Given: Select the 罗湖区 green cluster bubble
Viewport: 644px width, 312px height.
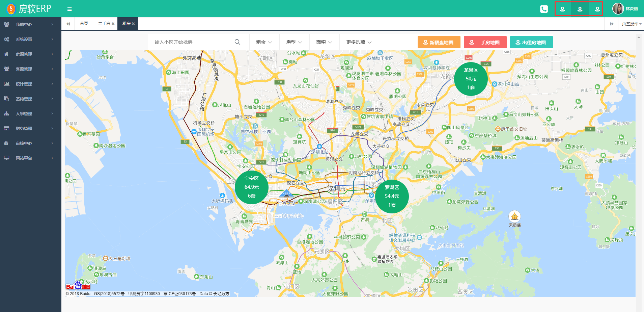Looking at the screenshot, I should point(392,196).
